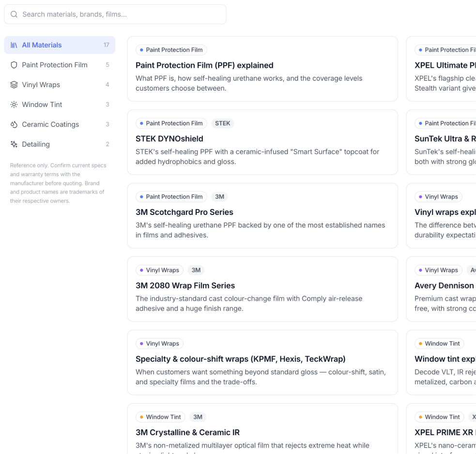This screenshot has height=454, width=476.
Task: Open Paint Protection Film (PPF) explained card
Action: click(x=262, y=69)
